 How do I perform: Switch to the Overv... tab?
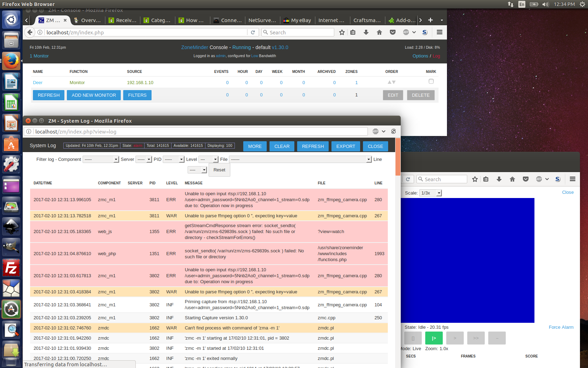pos(87,20)
